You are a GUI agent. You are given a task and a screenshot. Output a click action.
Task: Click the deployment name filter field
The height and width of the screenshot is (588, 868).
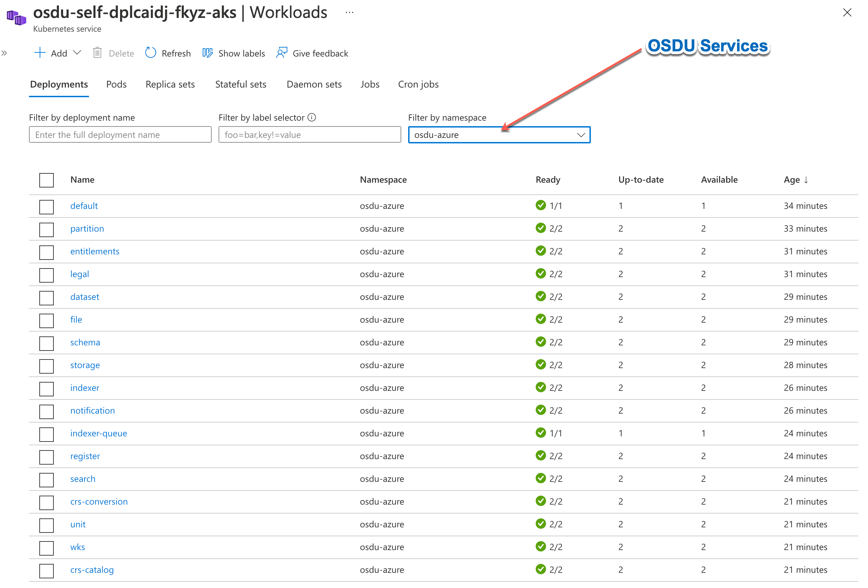coord(120,135)
